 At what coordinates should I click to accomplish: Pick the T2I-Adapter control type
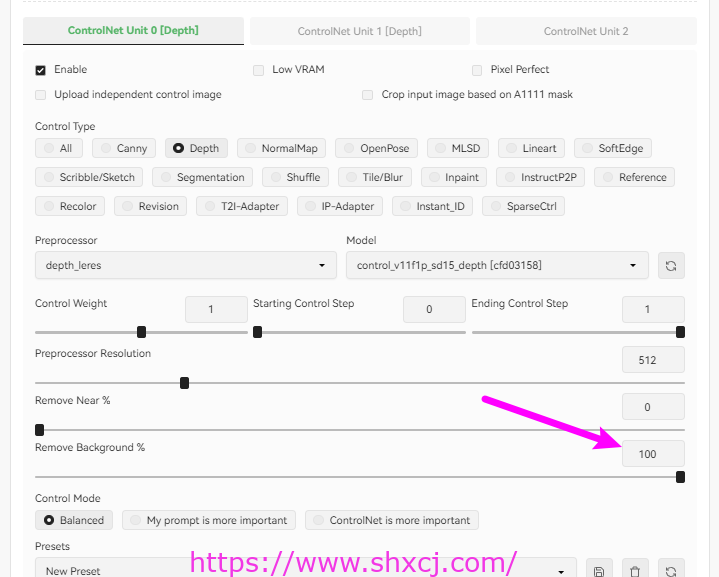pos(242,206)
